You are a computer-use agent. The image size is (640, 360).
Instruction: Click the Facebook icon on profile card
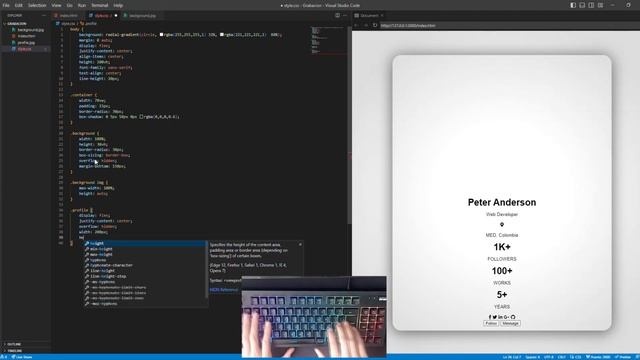(490, 317)
